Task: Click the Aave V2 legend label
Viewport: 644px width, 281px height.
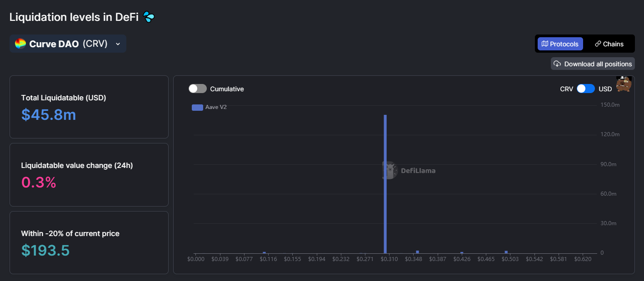Action: (216, 108)
